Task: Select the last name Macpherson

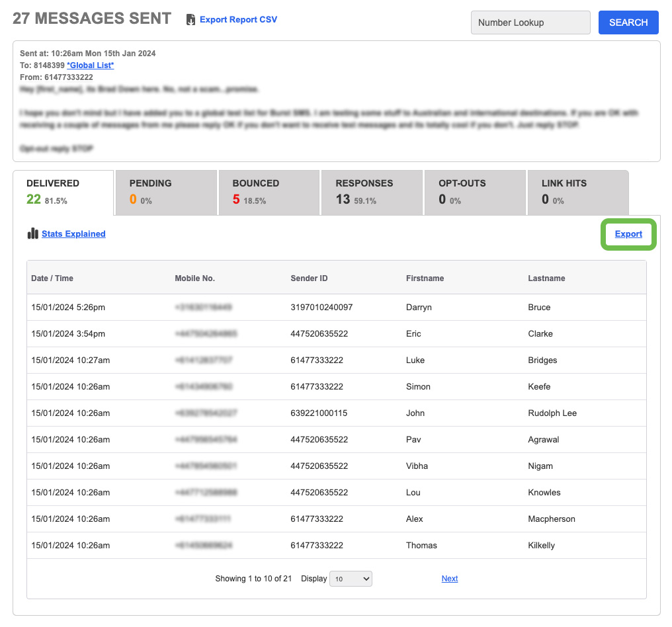Action: [552, 519]
